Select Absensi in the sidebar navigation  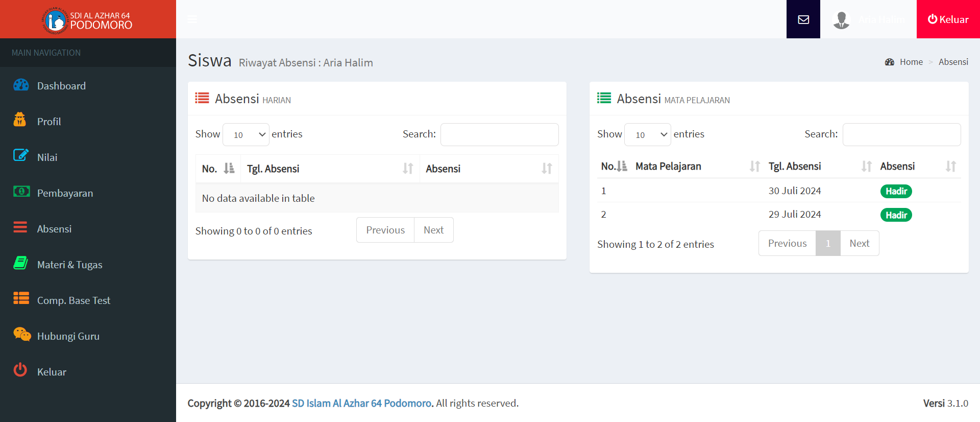click(x=54, y=229)
